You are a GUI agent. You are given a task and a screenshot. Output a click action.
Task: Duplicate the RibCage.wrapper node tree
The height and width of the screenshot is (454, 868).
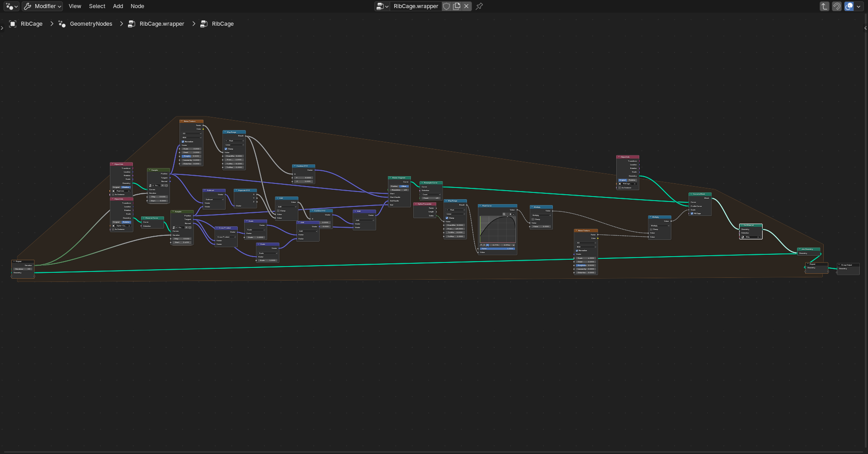(457, 6)
